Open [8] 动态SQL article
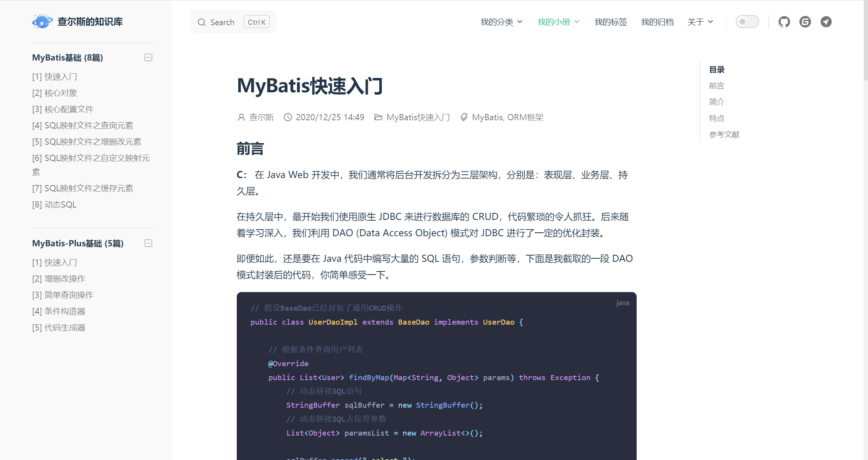This screenshot has height=460, width=868. [x=54, y=205]
